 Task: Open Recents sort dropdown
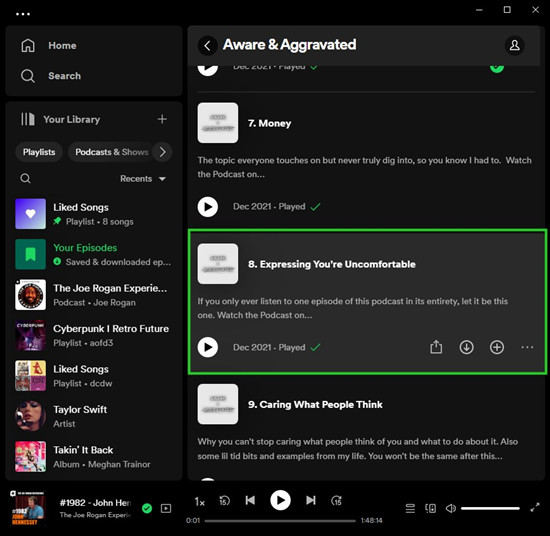(143, 179)
